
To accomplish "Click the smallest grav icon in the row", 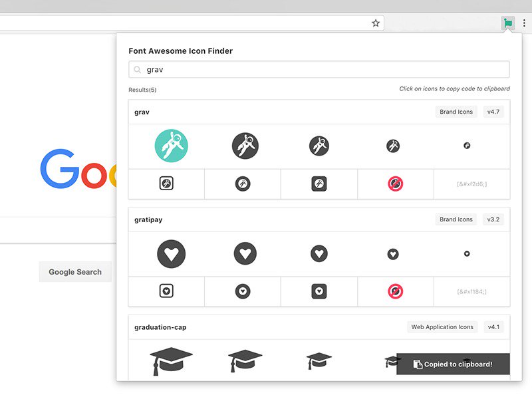I will (467, 145).
